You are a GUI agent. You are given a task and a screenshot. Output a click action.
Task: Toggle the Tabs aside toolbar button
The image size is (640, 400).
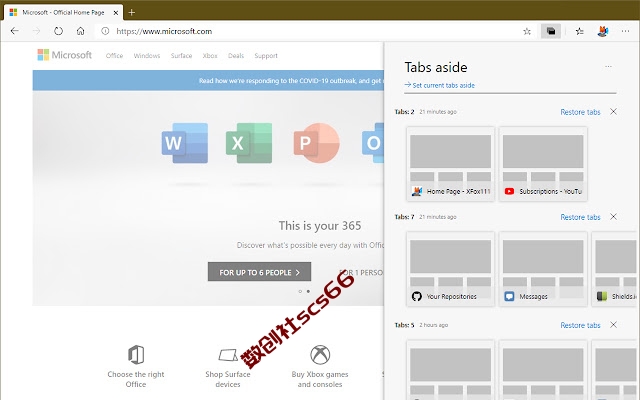point(551,31)
